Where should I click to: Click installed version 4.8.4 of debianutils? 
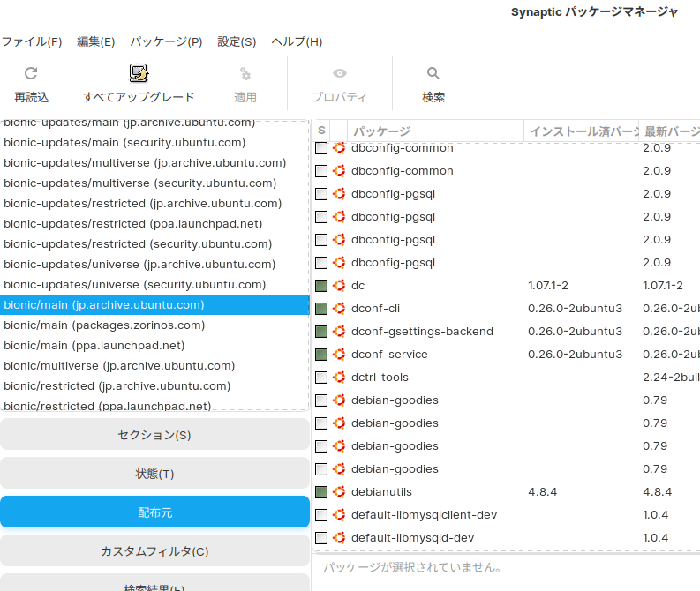point(542,492)
